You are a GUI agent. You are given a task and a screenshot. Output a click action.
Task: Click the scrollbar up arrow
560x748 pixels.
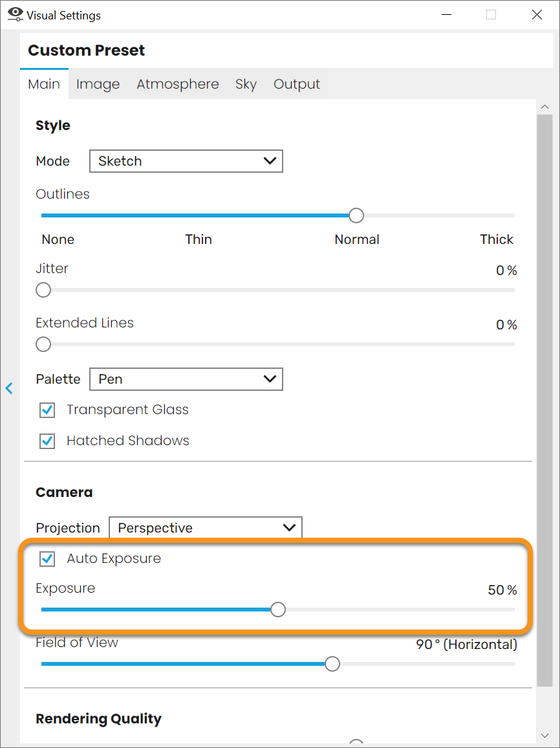545,106
